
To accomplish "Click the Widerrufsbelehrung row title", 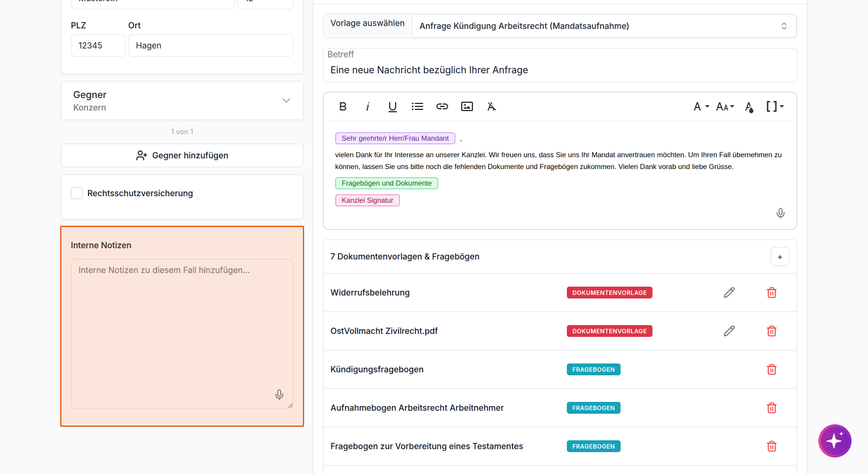I will [370, 293].
